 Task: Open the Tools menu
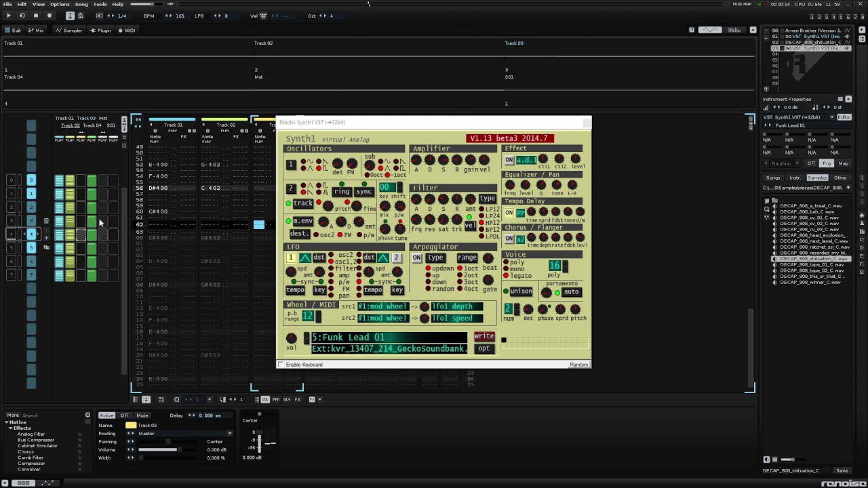click(100, 4)
